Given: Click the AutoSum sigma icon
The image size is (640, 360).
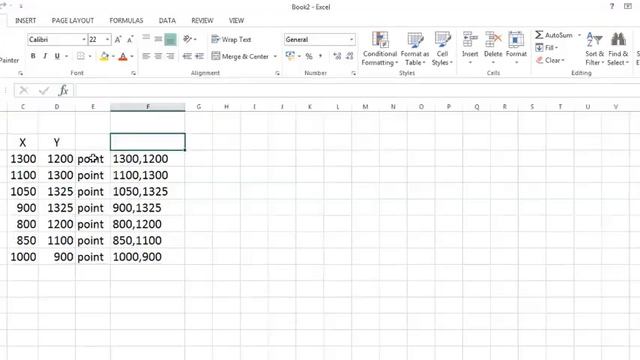Looking at the screenshot, I should pos(539,35).
